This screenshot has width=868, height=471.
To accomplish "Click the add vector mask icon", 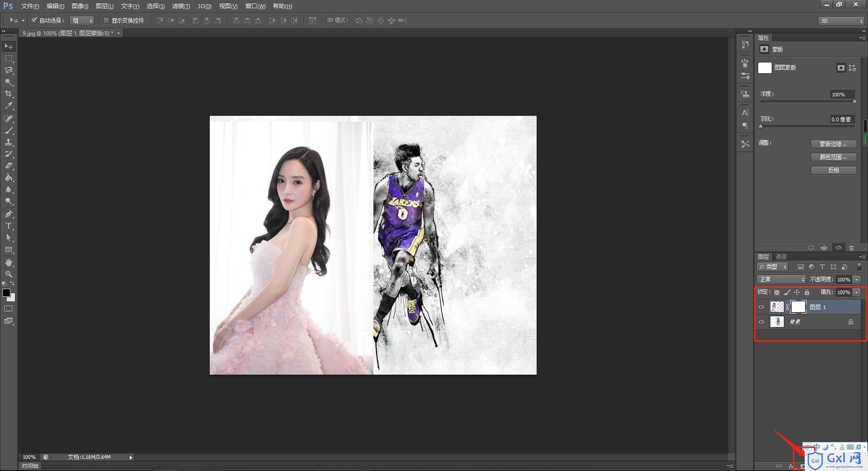I will tap(852, 67).
